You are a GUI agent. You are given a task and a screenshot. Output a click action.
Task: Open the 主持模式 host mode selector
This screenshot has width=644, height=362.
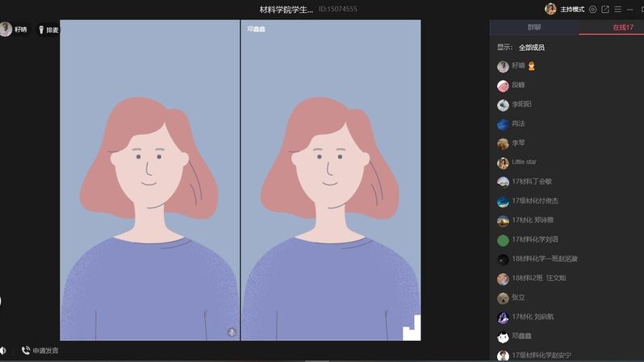point(572,9)
